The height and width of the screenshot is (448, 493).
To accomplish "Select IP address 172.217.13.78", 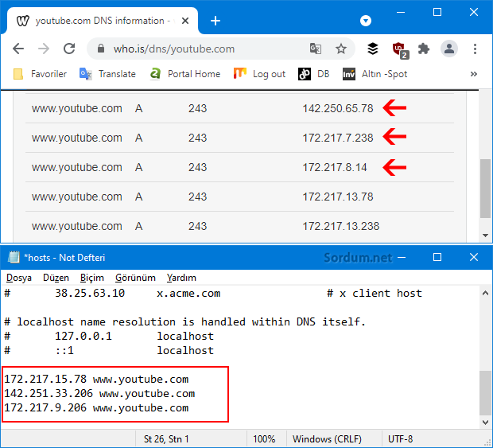I will 338,197.
